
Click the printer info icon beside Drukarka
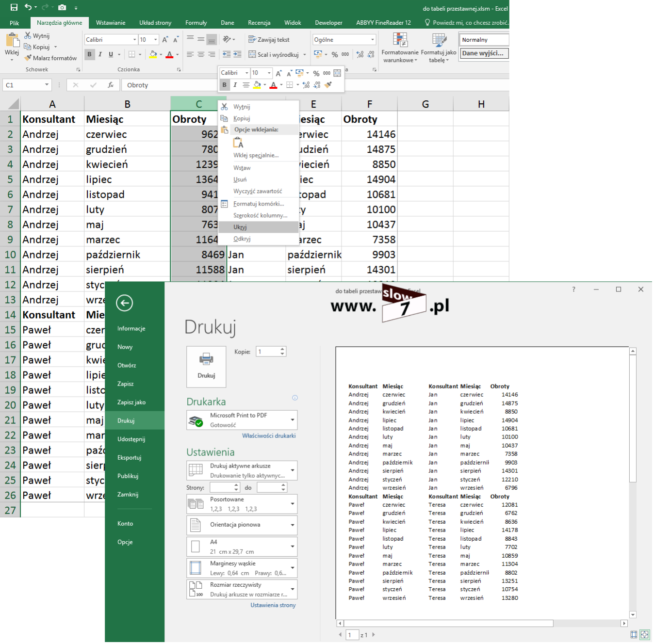pyautogui.click(x=294, y=398)
